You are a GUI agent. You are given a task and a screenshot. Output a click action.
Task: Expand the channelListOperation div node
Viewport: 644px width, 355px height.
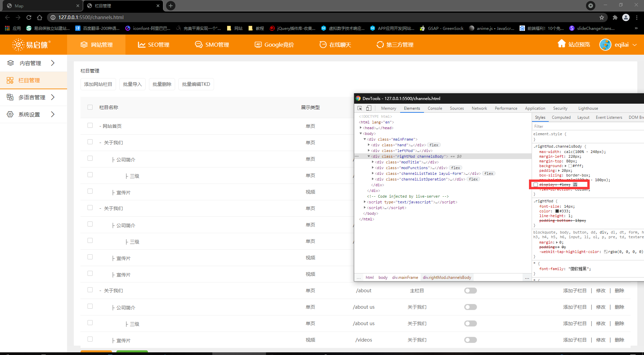tap(373, 179)
